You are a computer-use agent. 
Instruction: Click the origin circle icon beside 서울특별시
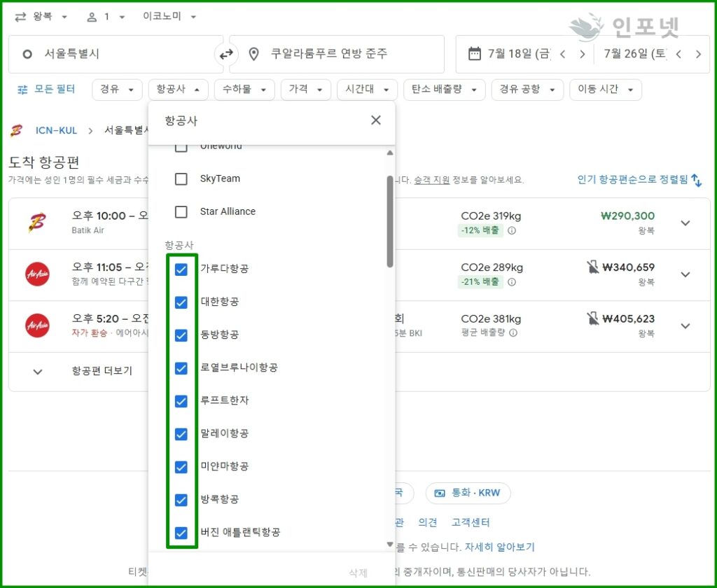[x=27, y=55]
